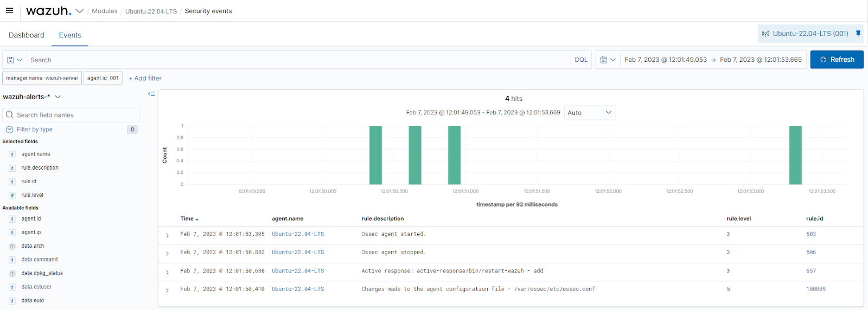
Task: Select the agent.name selected field
Action: tap(36, 154)
